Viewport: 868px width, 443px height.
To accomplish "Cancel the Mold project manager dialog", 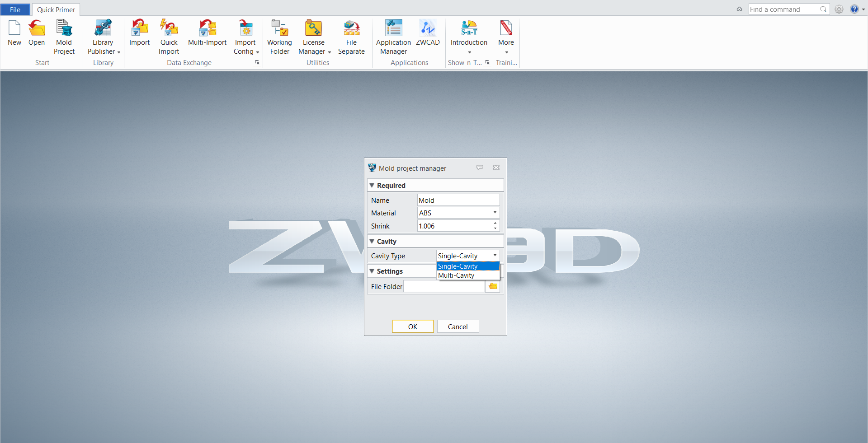I will pos(458,326).
